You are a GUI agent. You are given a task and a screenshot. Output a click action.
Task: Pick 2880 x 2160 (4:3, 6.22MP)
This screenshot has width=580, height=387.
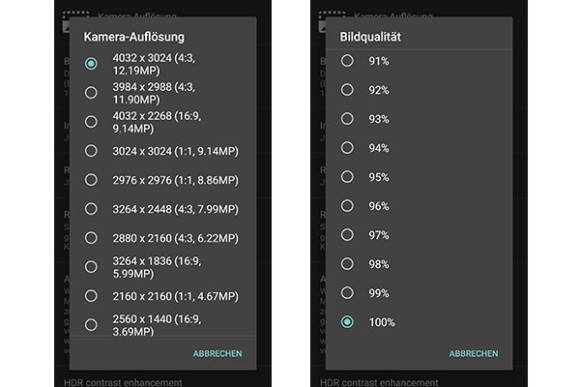[x=163, y=238]
